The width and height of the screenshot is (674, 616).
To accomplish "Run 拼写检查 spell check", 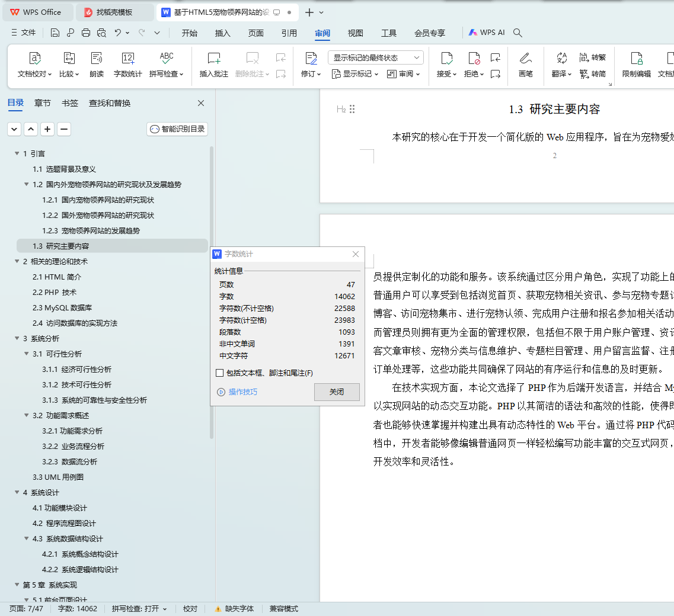I will click(x=167, y=65).
